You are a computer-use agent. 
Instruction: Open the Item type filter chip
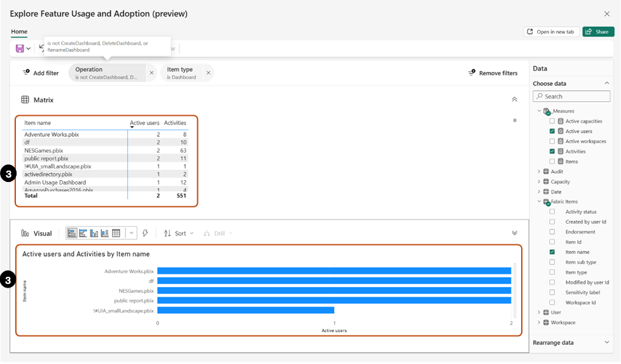pyautogui.click(x=182, y=73)
